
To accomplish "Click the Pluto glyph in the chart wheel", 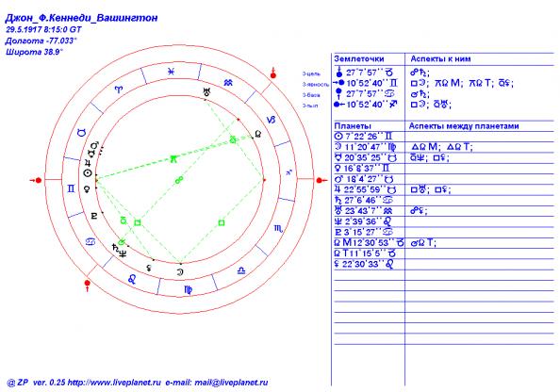I will click(x=94, y=216).
